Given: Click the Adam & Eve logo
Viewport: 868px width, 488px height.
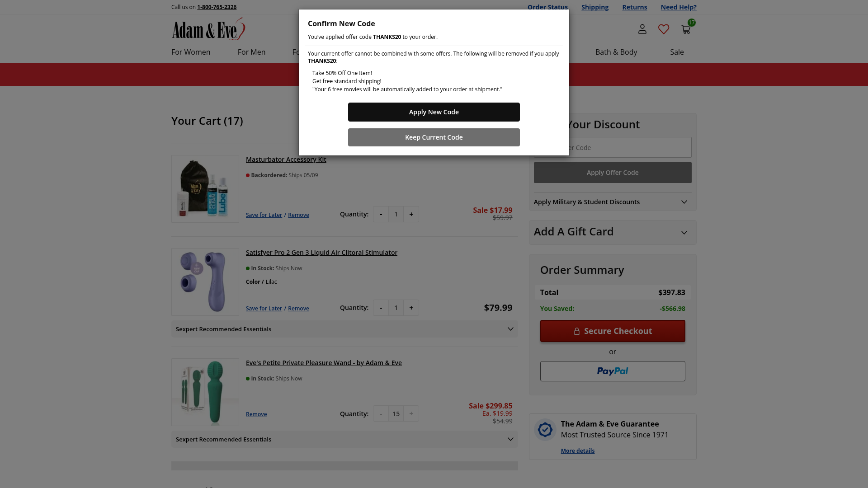Looking at the screenshot, I should pos(208,29).
